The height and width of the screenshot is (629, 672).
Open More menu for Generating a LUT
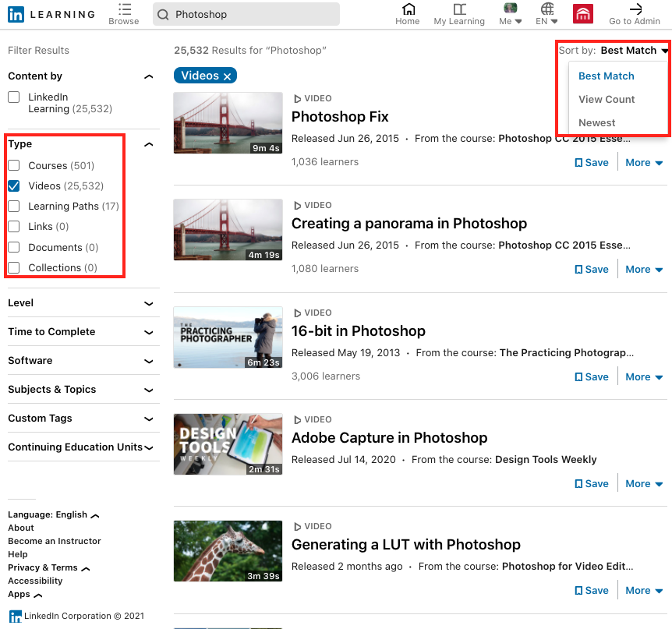point(644,591)
